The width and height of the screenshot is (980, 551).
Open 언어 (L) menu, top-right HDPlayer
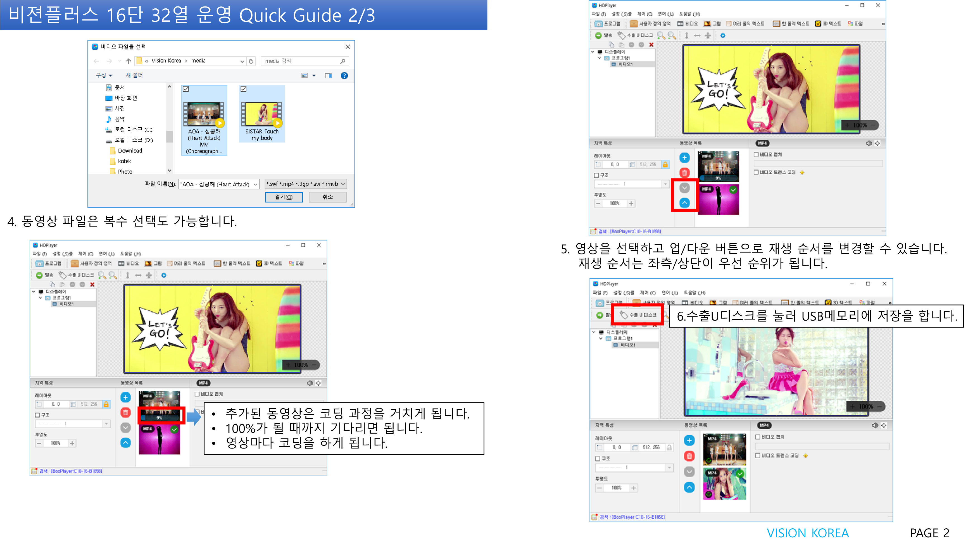point(666,14)
